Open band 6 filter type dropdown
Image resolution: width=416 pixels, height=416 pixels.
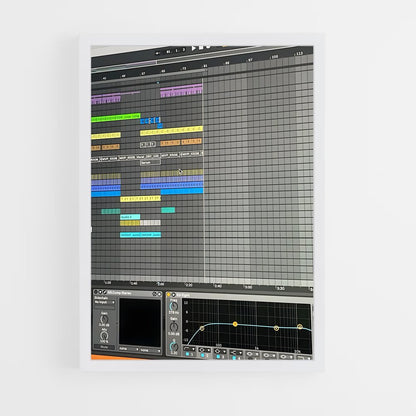(x=269, y=355)
